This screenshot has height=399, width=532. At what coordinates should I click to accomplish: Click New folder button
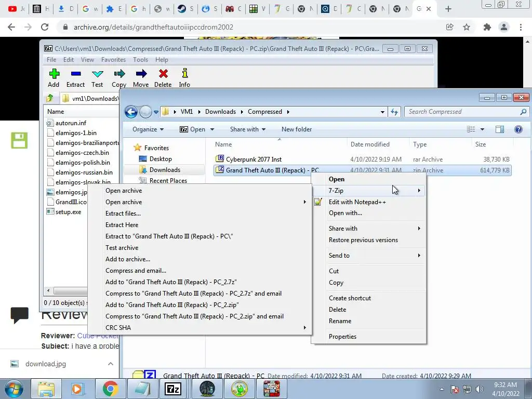point(297,129)
